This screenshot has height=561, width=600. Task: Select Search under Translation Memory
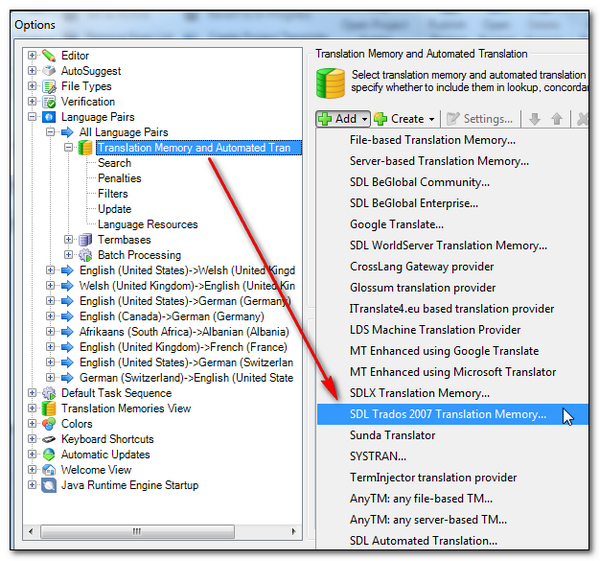tap(114, 163)
